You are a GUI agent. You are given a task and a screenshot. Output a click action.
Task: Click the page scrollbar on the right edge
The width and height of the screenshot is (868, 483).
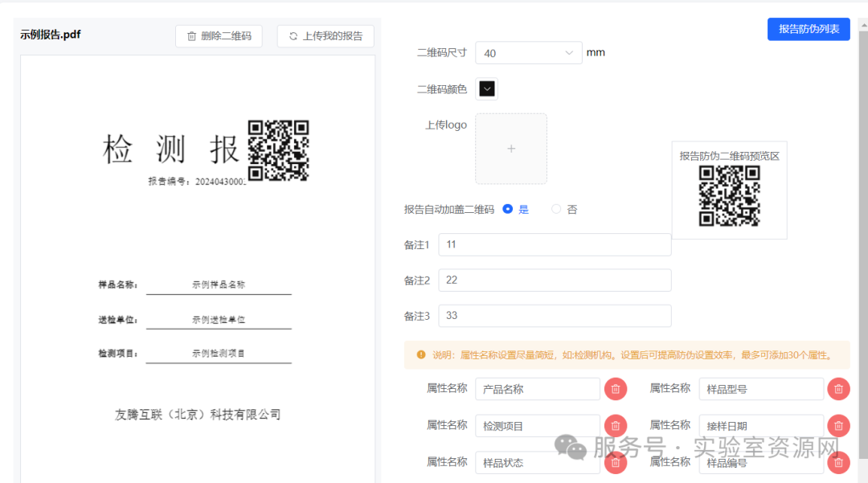click(x=863, y=244)
